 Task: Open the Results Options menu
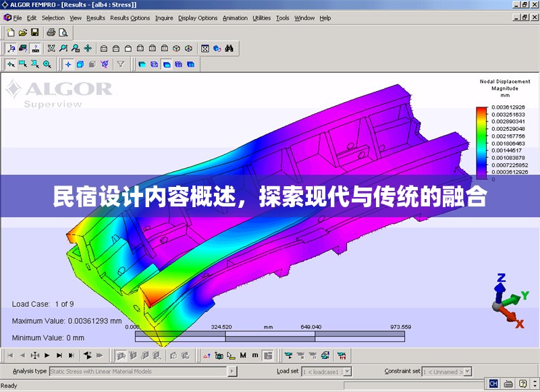coord(130,18)
